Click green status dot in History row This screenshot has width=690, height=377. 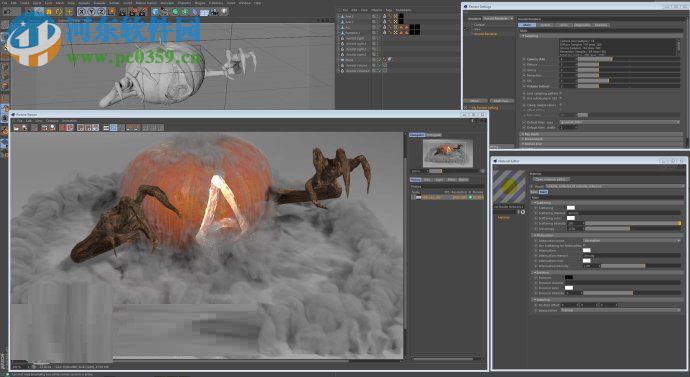470,198
